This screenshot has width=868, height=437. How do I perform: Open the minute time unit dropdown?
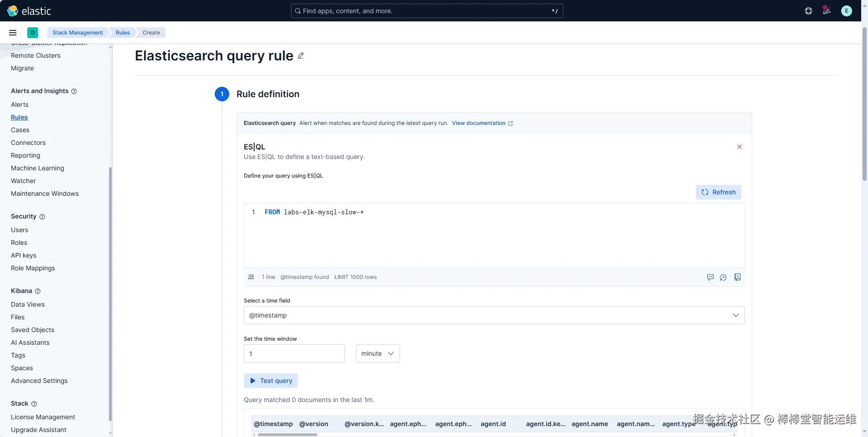pos(378,353)
